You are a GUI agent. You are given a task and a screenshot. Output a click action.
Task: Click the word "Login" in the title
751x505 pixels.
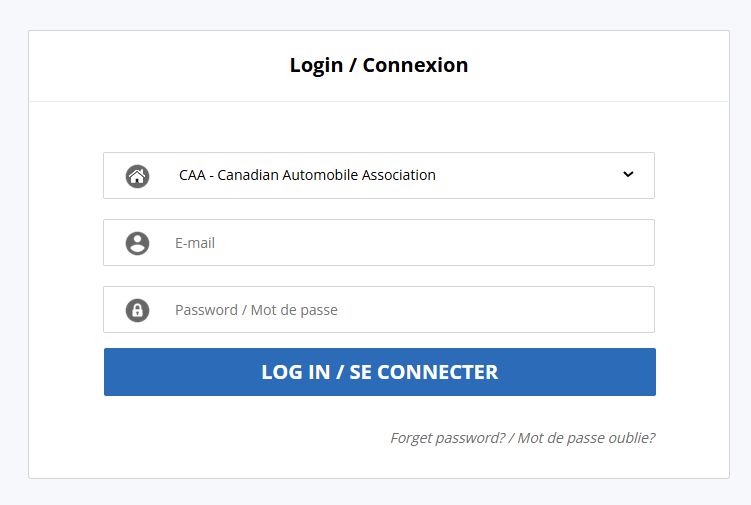[316, 66]
